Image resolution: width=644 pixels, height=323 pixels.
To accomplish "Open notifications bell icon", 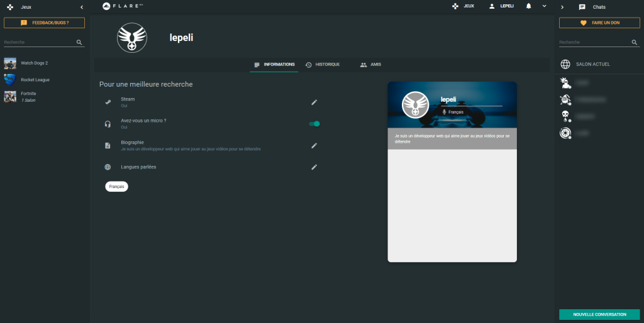I will pos(528,6).
